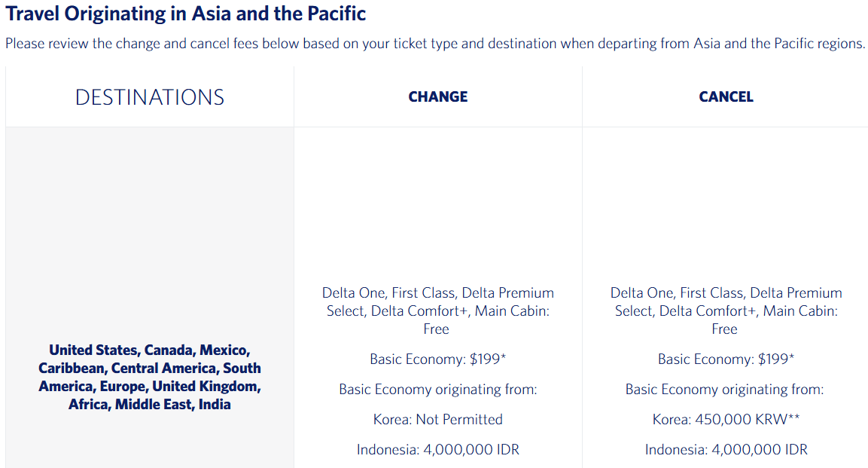The height and width of the screenshot is (468, 868).
Task: Click 'Basic Economy originating from:' under Change
Action: pos(437,390)
